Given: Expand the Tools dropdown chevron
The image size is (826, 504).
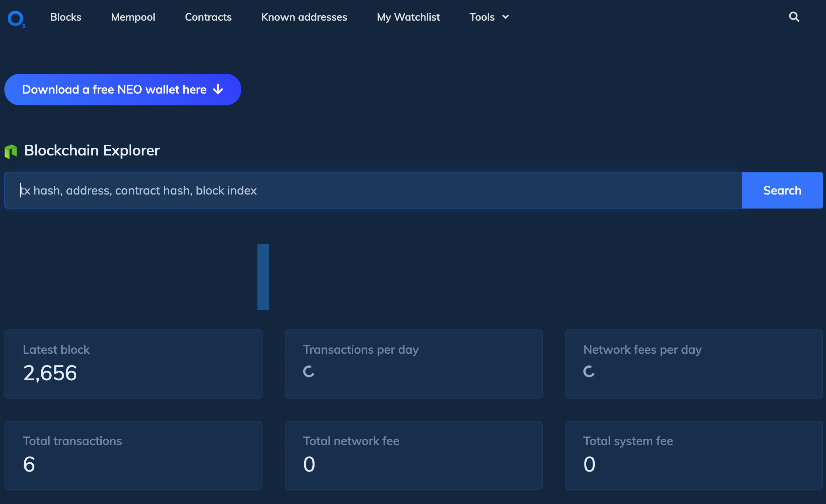Looking at the screenshot, I should tap(506, 17).
